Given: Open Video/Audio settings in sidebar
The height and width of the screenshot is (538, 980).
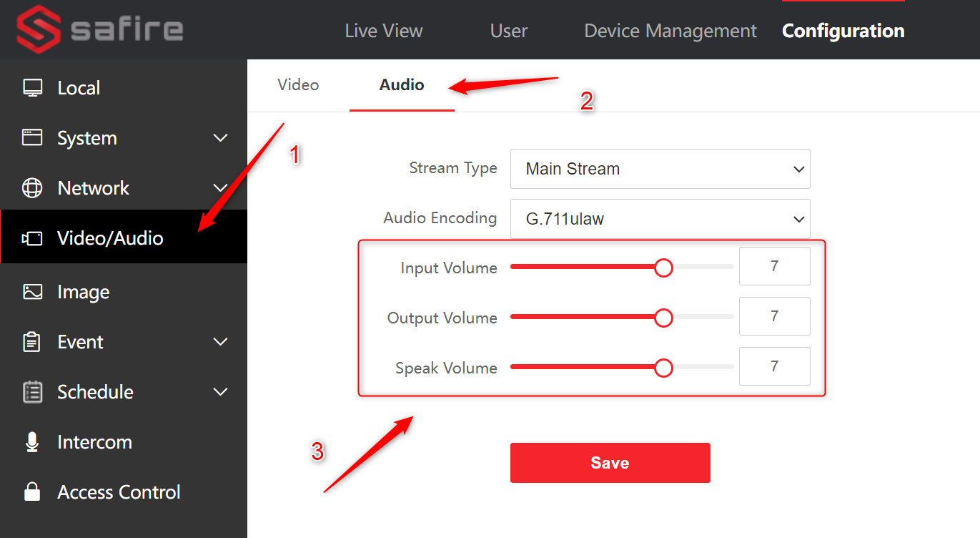Looking at the screenshot, I should point(124,238).
